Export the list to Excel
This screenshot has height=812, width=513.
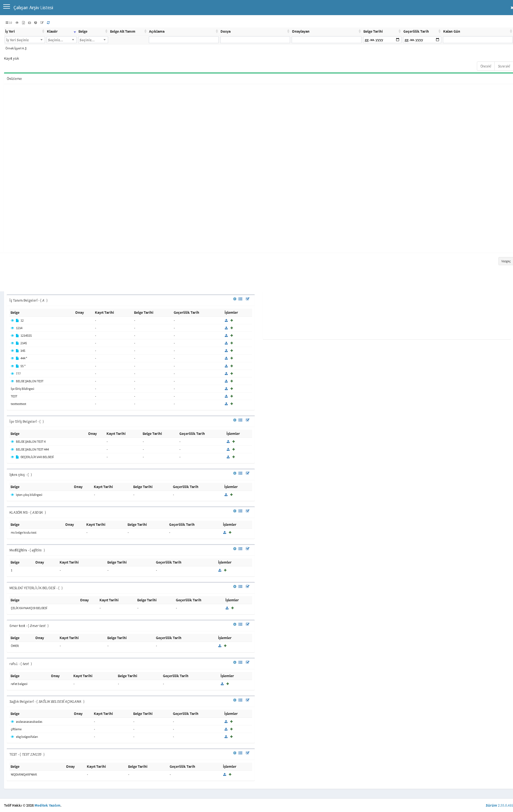coord(23,23)
